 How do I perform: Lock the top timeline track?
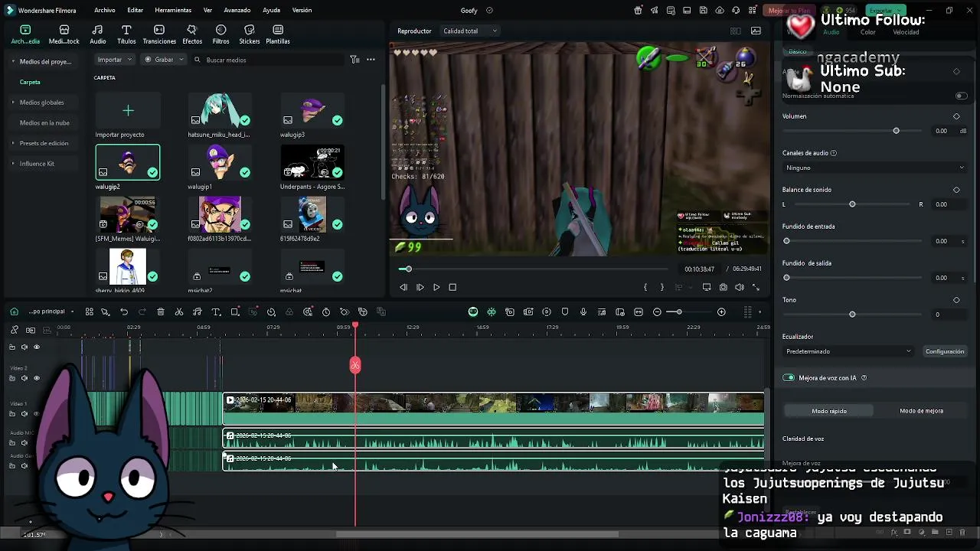coord(12,347)
